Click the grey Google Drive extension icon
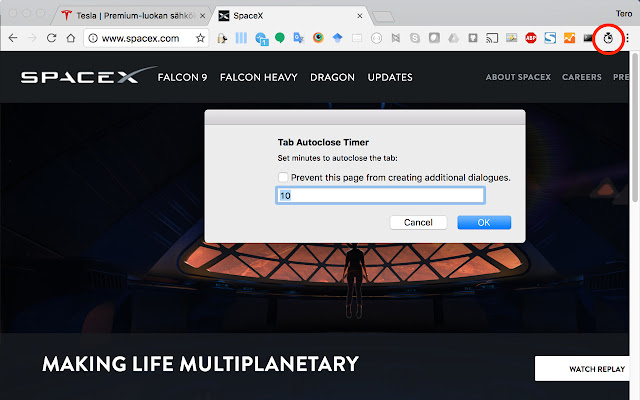The width and height of the screenshot is (640, 400). [x=453, y=38]
